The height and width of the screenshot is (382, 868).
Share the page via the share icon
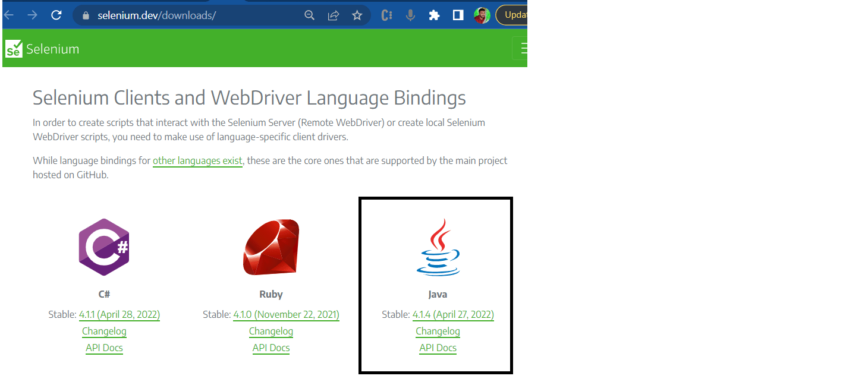pyautogui.click(x=334, y=15)
